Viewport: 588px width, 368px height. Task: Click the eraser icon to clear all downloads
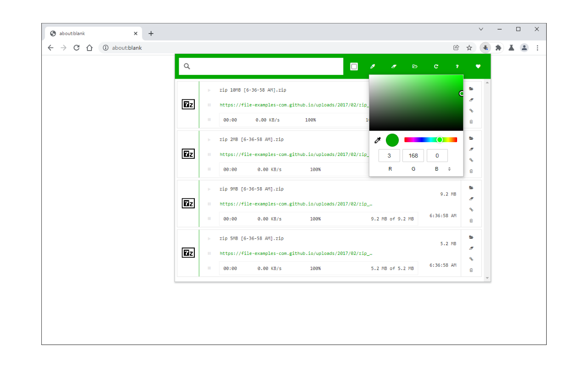(394, 66)
